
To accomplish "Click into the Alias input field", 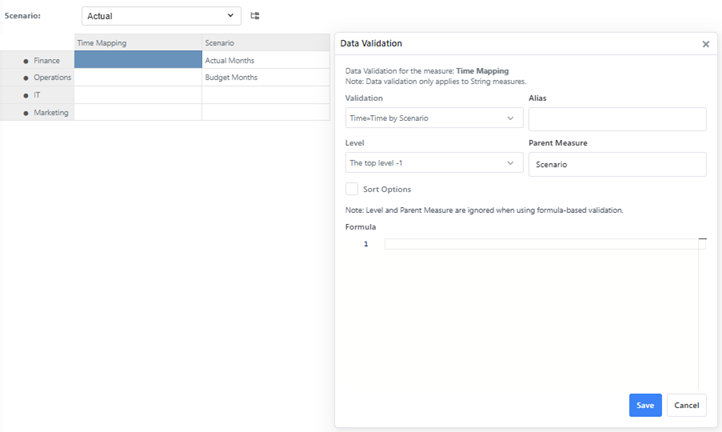I will (x=617, y=119).
